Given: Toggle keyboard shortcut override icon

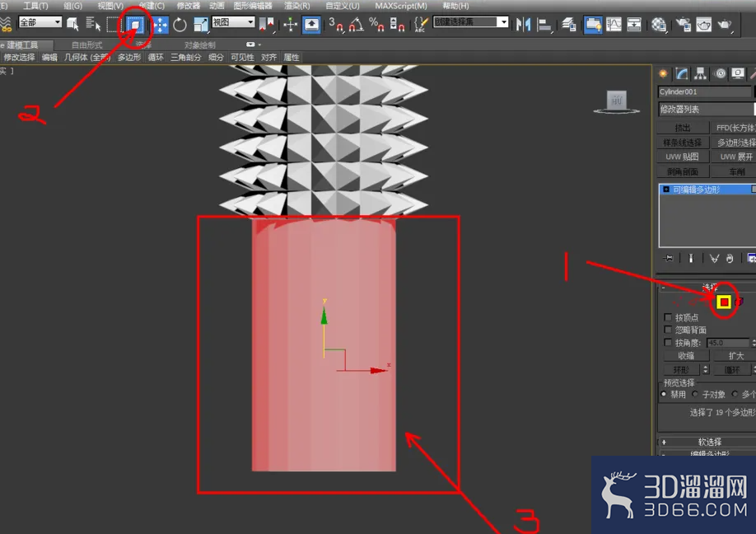Looking at the screenshot, I should (311, 24).
